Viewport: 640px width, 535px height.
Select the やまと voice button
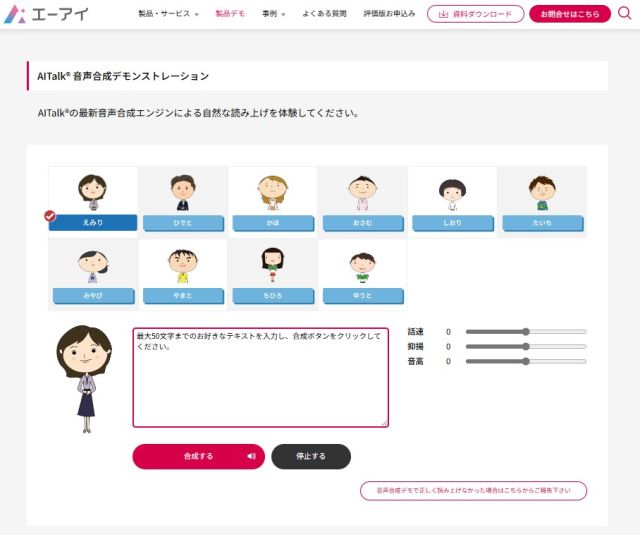(x=183, y=295)
